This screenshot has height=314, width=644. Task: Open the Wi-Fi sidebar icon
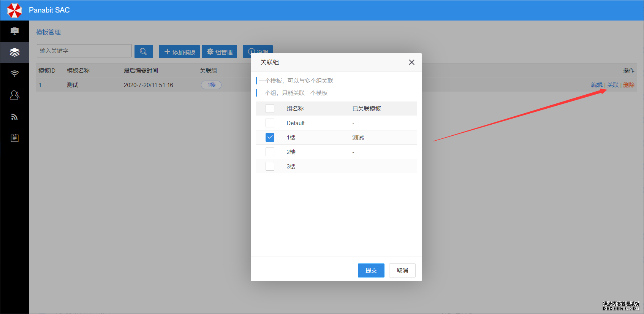click(x=14, y=74)
